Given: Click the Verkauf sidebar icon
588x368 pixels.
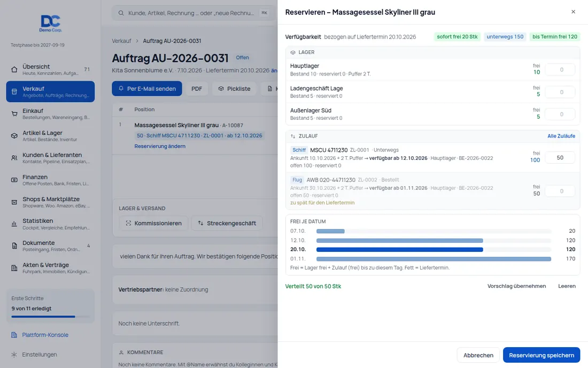Looking at the screenshot, I should [14, 91].
